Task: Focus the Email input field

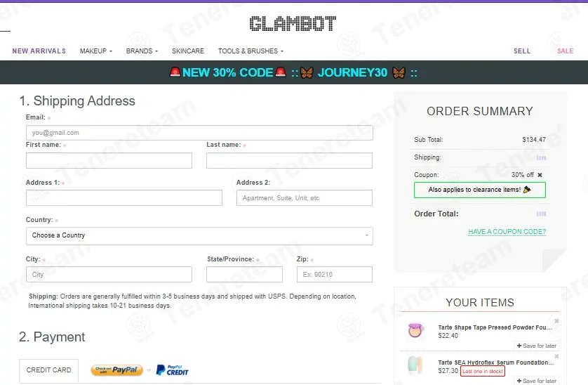Action: [199, 133]
